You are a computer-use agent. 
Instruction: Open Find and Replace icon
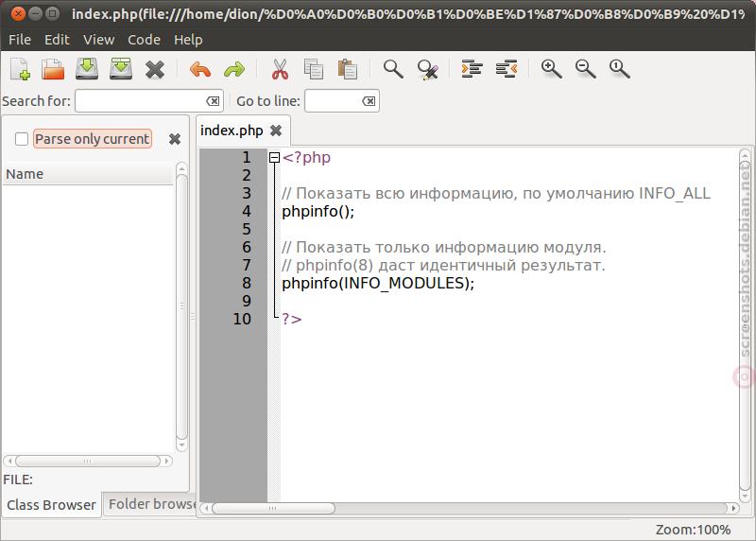point(428,69)
